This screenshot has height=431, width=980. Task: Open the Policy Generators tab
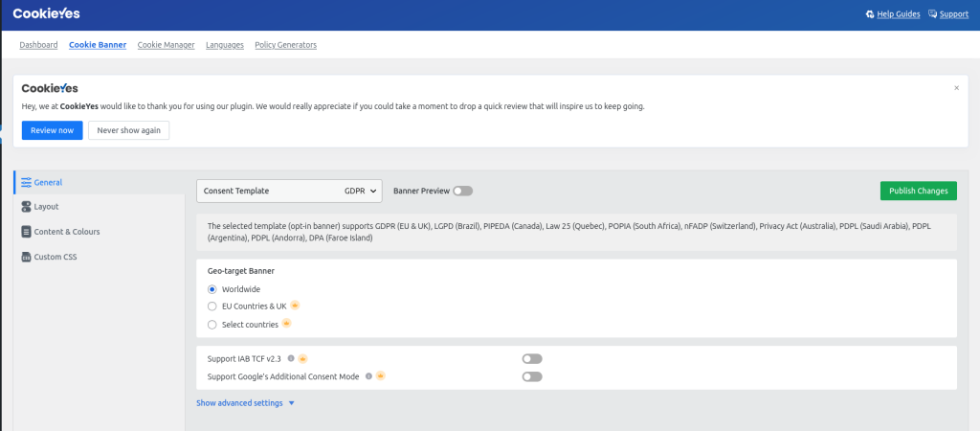pos(285,45)
